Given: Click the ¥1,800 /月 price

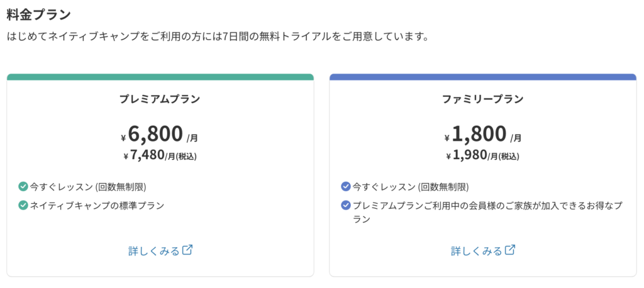Looking at the screenshot, I should 482,134.
